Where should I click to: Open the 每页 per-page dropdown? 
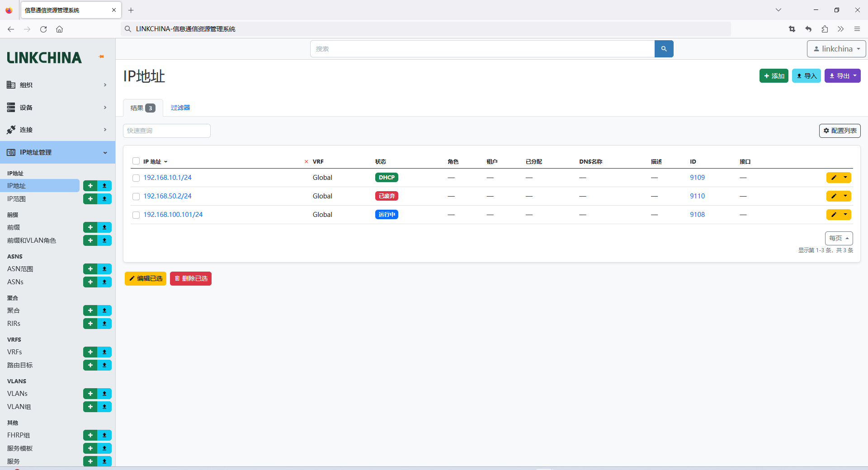pyautogui.click(x=839, y=238)
